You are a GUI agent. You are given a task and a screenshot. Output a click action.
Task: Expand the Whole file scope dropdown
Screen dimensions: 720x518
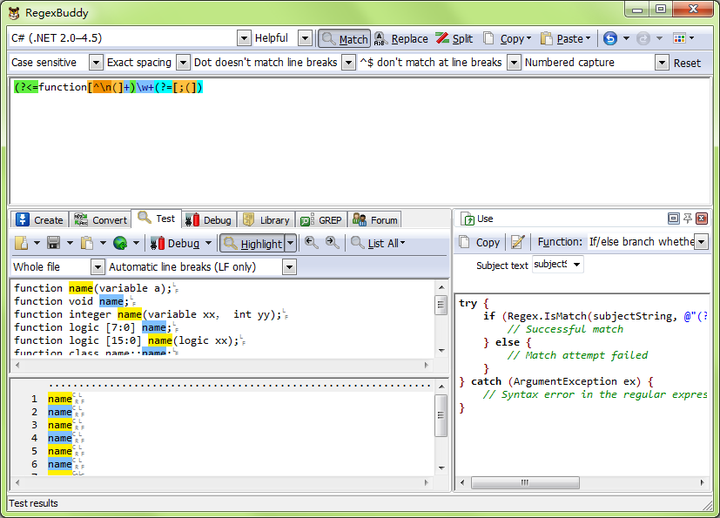point(97,267)
